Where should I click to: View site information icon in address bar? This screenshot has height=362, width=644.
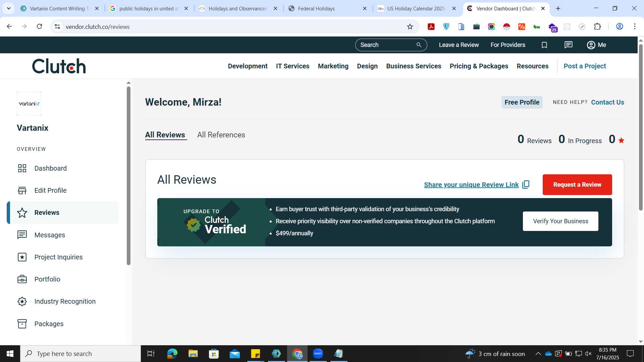pos(57,26)
